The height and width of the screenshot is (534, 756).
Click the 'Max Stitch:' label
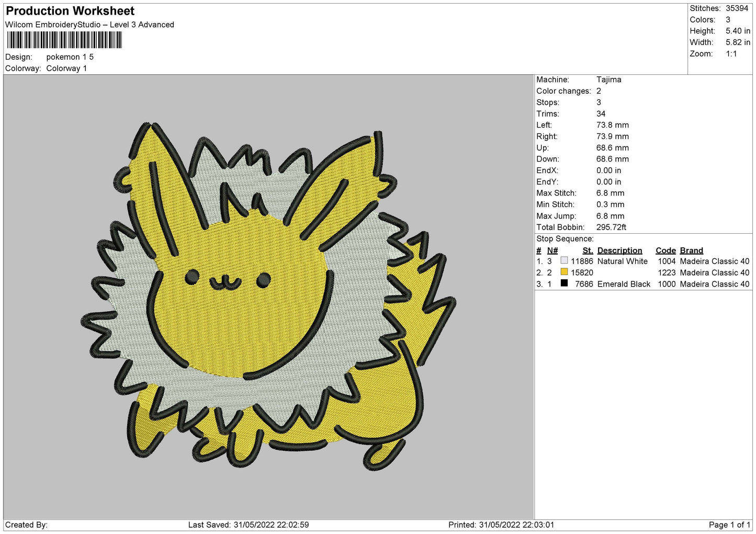(556, 193)
